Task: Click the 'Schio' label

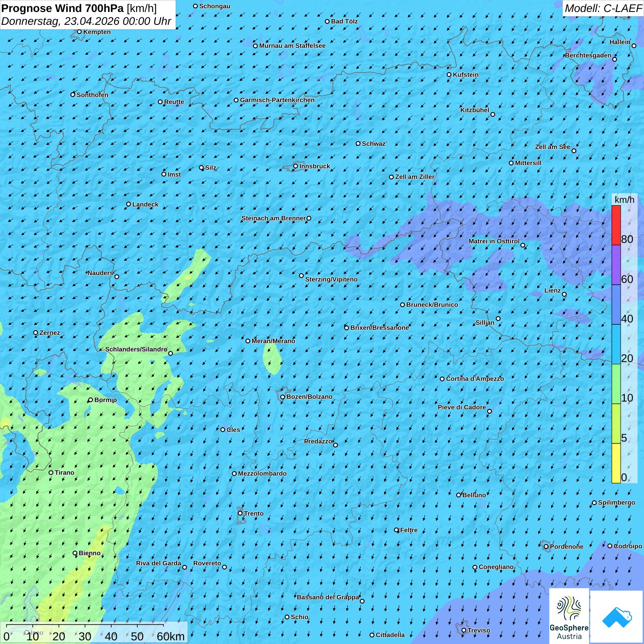Action: click(x=299, y=617)
